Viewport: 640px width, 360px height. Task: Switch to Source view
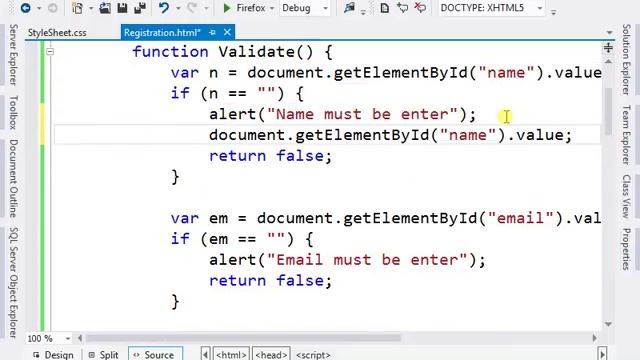[155, 354]
